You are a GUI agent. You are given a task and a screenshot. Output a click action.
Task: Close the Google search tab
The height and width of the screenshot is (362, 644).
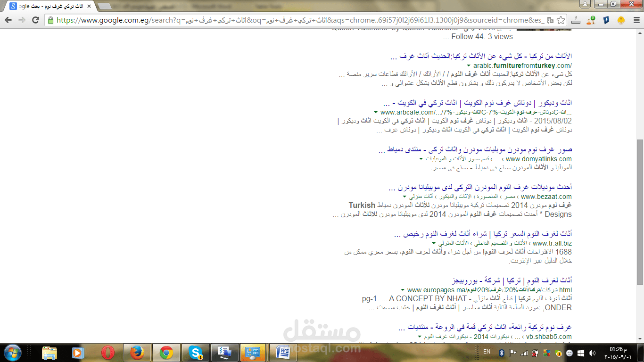(89, 6)
